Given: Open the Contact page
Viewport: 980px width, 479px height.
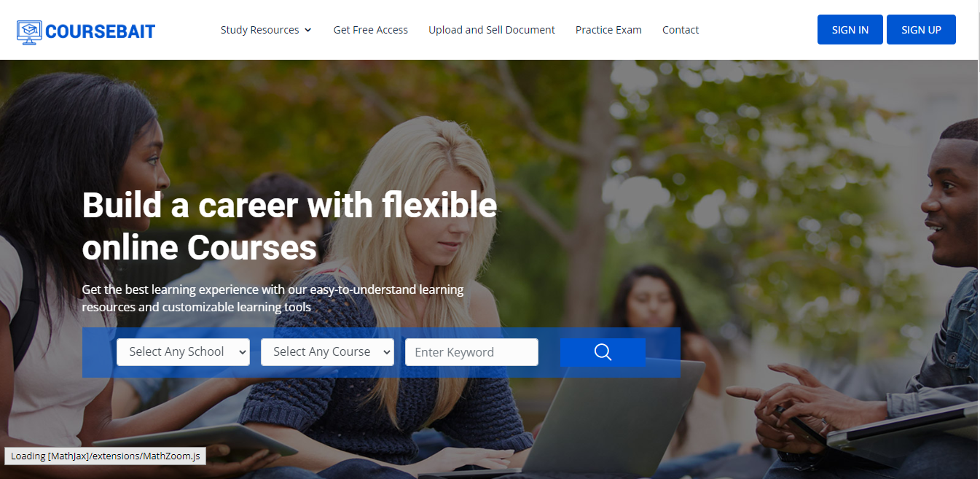Looking at the screenshot, I should pos(681,30).
